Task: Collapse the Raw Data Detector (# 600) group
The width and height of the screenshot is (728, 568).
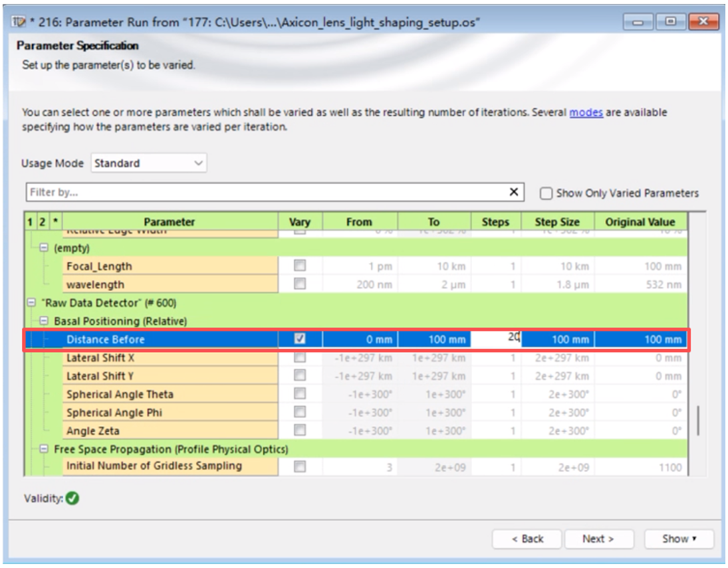Action: pos(31,302)
